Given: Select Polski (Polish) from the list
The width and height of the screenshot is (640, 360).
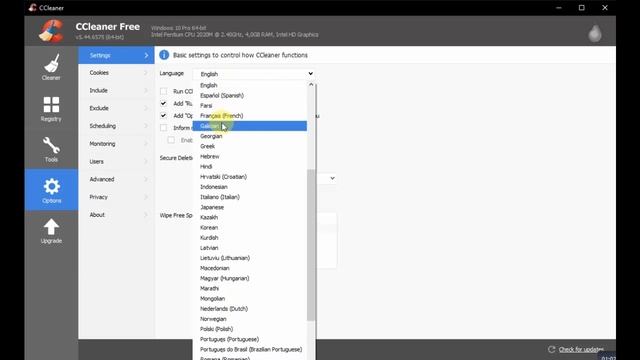Looking at the screenshot, I should pyautogui.click(x=250, y=329).
